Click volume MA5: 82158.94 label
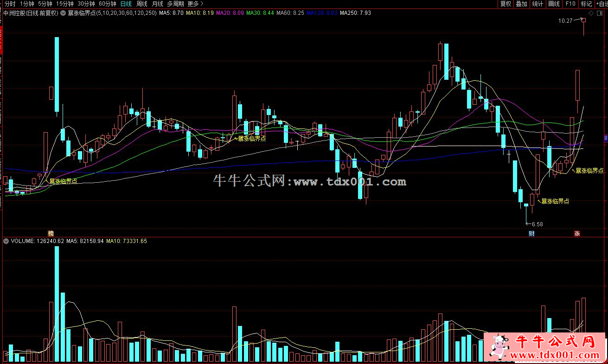This screenshot has height=364, width=608. 85,241
